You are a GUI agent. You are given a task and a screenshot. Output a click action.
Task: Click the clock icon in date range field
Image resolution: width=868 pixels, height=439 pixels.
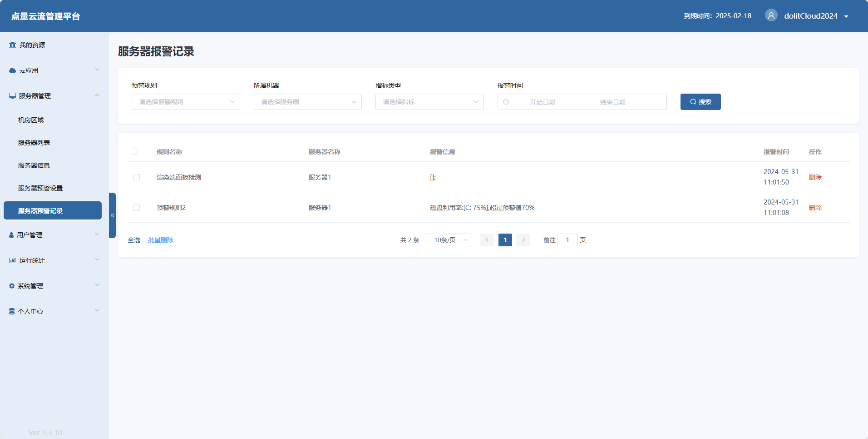pos(506,102)
